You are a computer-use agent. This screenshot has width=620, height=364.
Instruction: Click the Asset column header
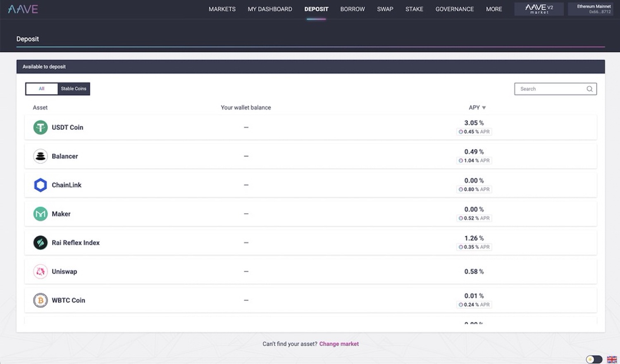(x=40, y=107)
